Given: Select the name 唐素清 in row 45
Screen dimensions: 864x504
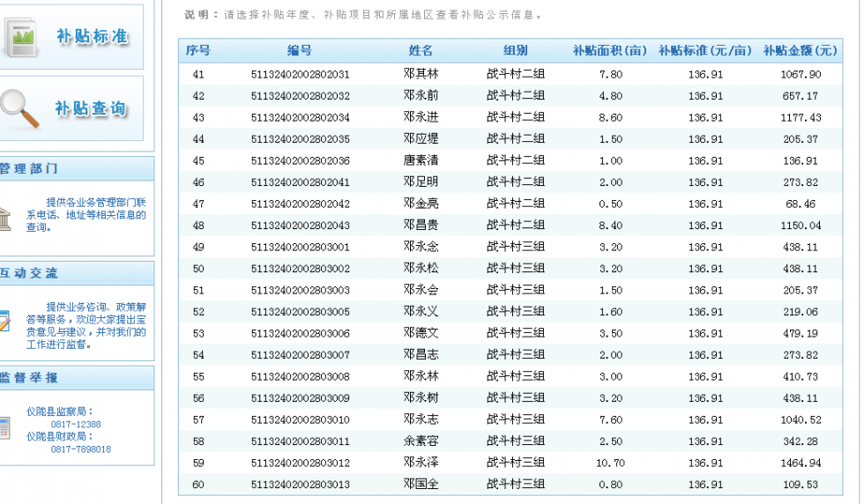Looking at the screenshot, I should [x=421, y=161].
